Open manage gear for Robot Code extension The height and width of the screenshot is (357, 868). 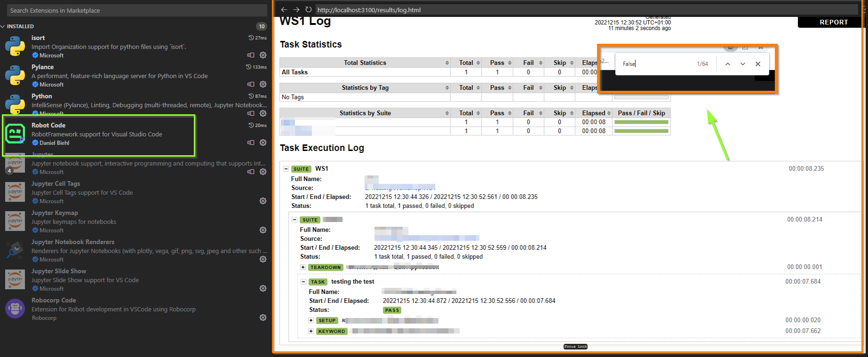point(263,143)
